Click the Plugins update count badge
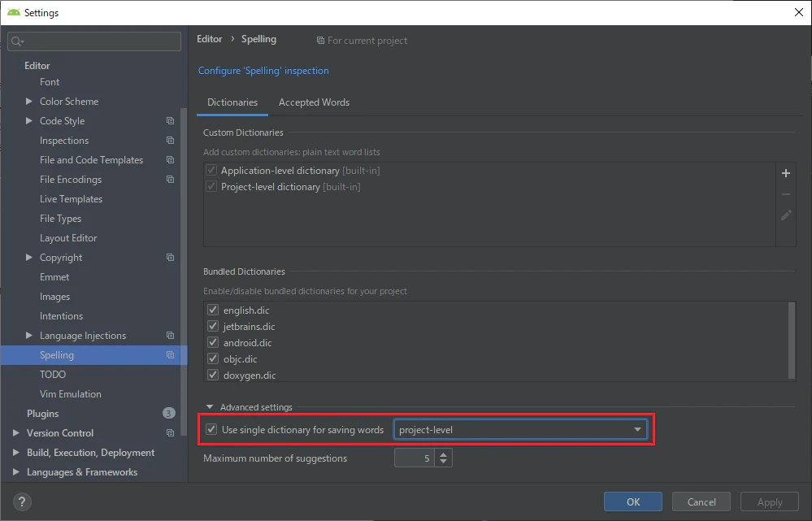Image resolution: width=812 pixels, height=521 pixels. coord(168,413)
